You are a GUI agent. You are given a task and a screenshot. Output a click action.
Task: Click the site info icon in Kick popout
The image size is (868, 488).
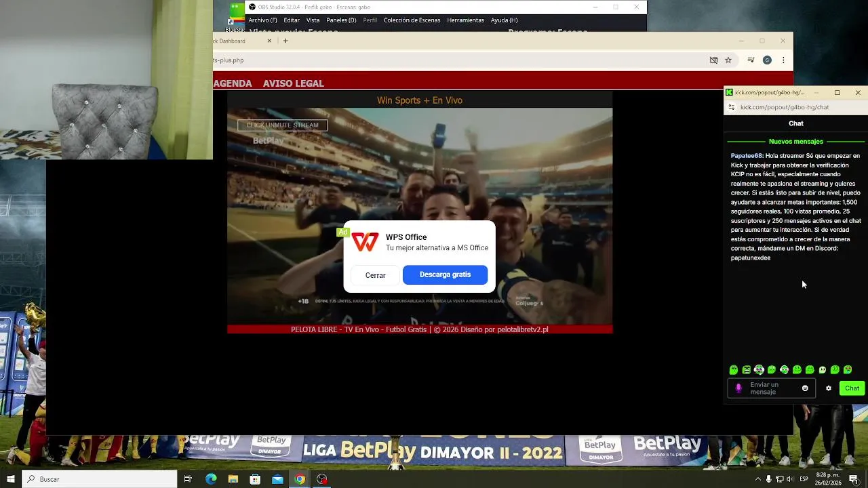731,107
